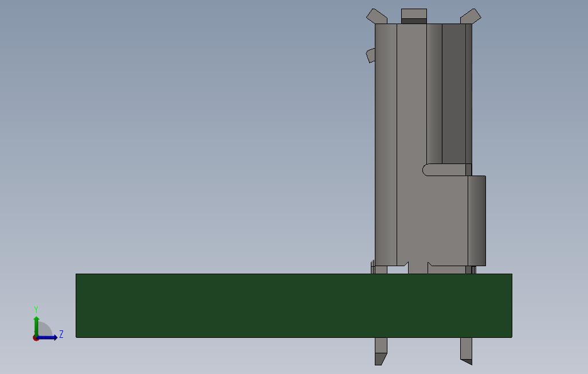Select the small latch tab on connector's left side
Viewport: 588px width, 374px height.
[370, 56]
